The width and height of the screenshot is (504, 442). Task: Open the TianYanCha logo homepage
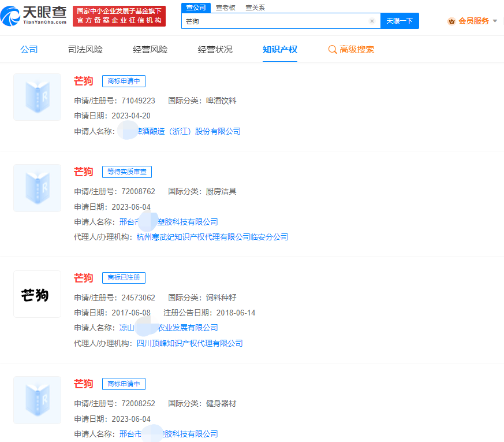click(33, 16)
